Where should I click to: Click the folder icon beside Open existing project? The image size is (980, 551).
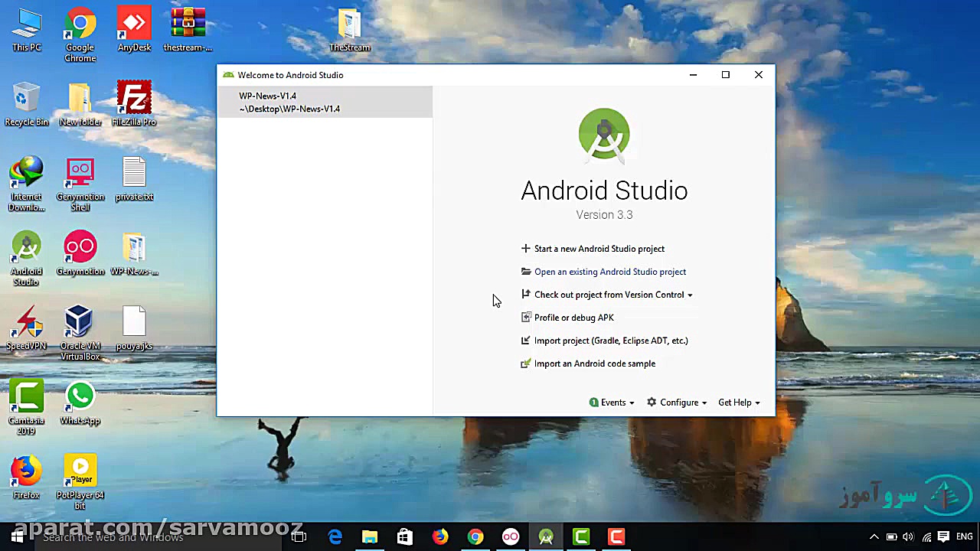(525, 272)
